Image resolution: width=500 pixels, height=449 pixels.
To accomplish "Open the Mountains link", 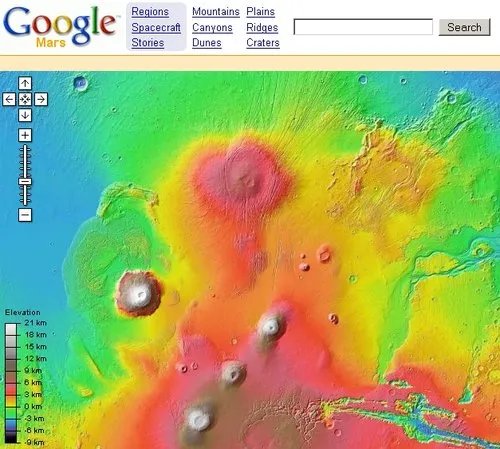I will (216, 12).
